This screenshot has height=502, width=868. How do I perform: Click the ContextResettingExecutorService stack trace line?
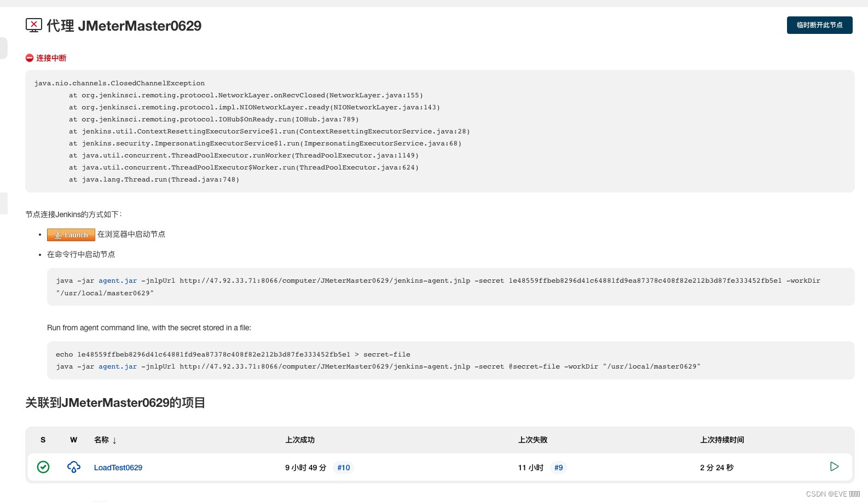269,131
